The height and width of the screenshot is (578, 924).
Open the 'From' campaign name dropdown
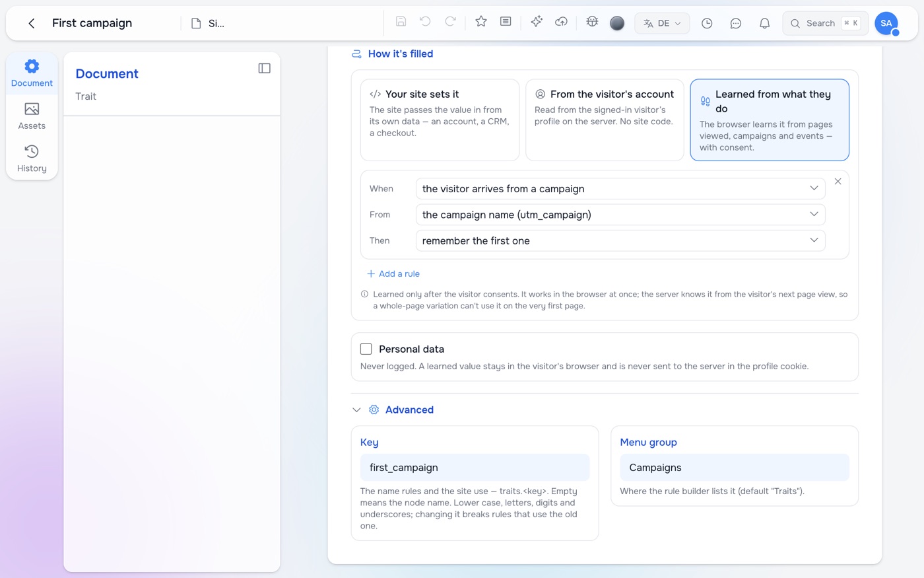click(x=620, y=215)
